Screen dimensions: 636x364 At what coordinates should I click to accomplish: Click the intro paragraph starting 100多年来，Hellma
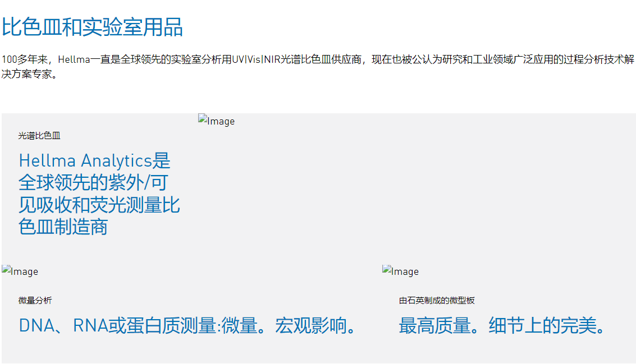[x=318, y=67]
